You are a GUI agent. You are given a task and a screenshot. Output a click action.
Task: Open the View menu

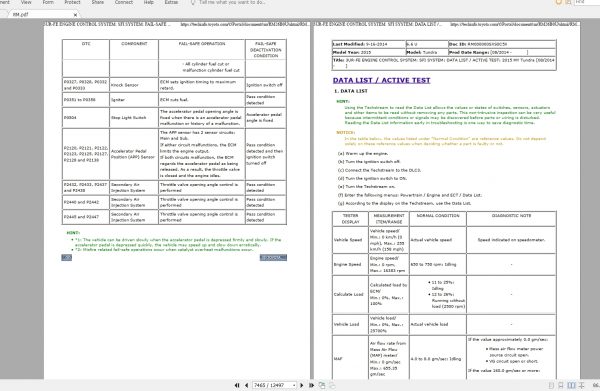pyautogui.click(x=26, y=2)
